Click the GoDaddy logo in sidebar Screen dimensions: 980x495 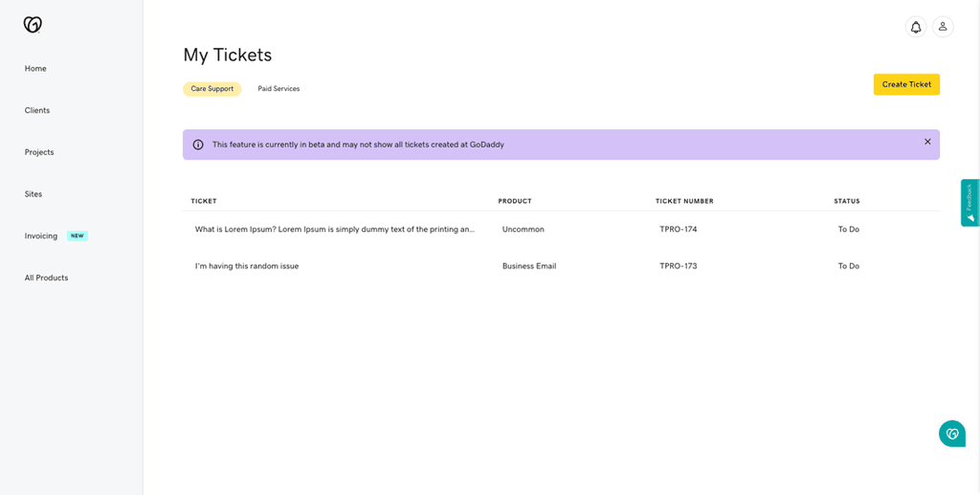tap(33, 24)
